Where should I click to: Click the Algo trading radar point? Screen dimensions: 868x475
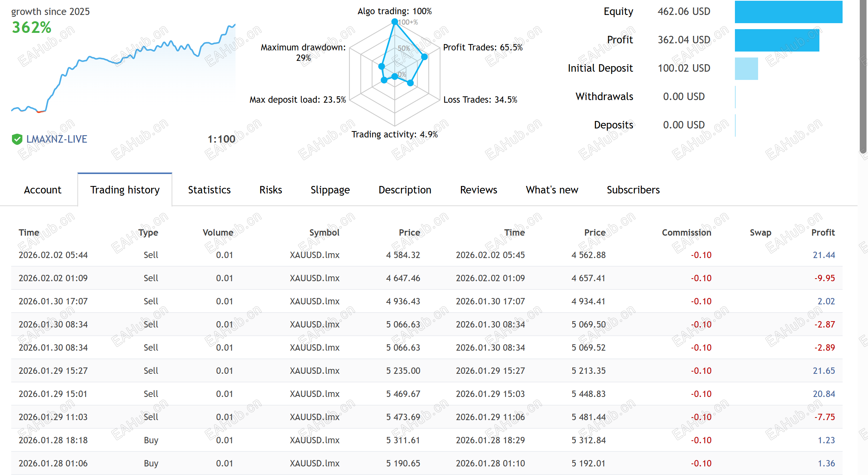(x=394, y=22)
